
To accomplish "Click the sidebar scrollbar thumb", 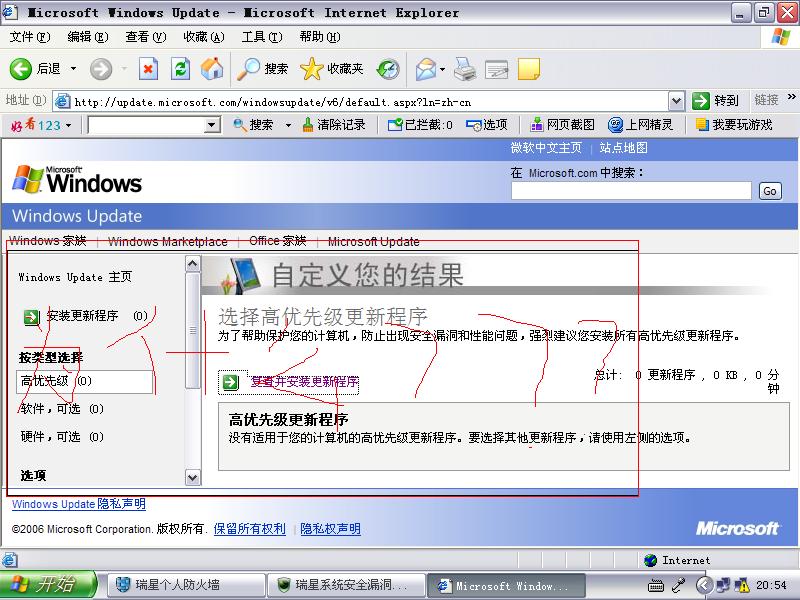I will 192,331.
